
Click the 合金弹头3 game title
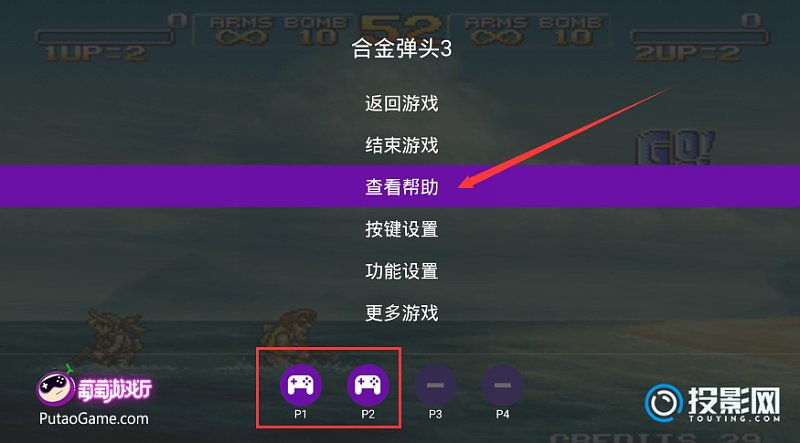(402, 49)
